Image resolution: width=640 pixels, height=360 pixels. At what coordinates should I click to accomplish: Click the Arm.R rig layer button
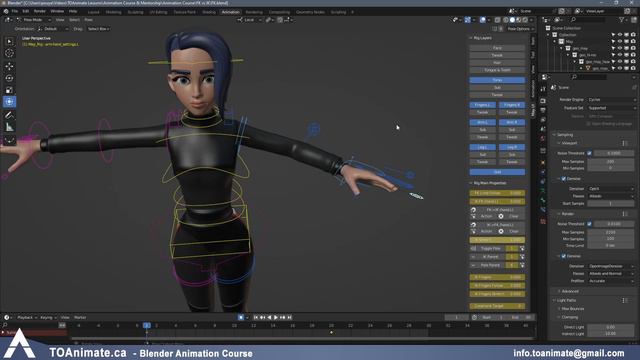click(512, 122)
